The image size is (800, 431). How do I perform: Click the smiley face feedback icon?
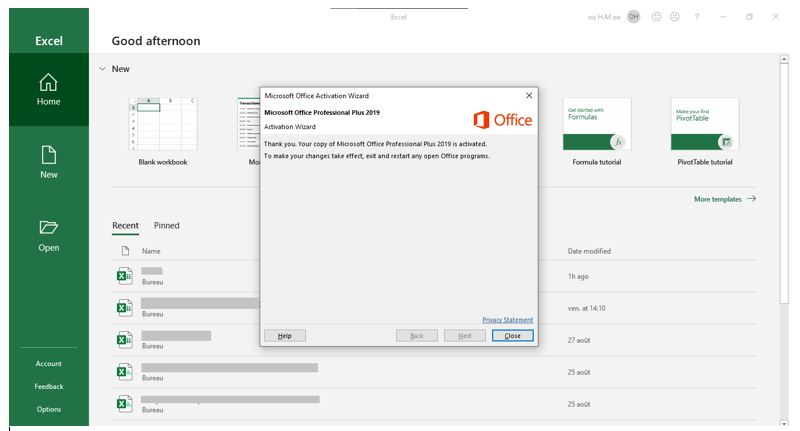pos(656,17)
